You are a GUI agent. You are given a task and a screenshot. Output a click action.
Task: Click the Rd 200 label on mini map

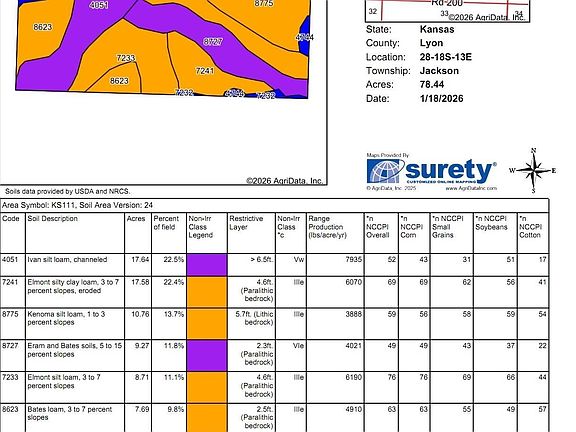[x=447, y=3]
